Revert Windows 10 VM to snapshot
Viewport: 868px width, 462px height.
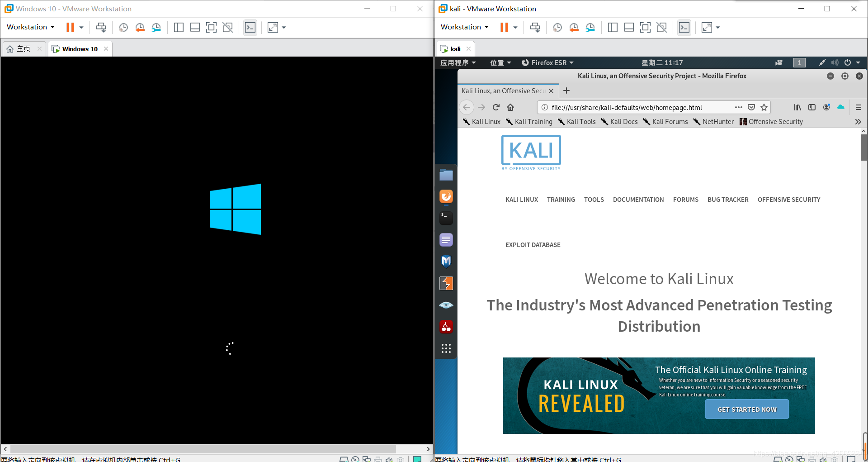click(x=140, y=27)
